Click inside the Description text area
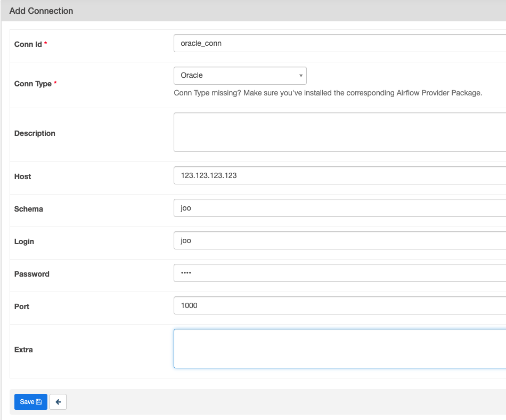 coord(340,132)
